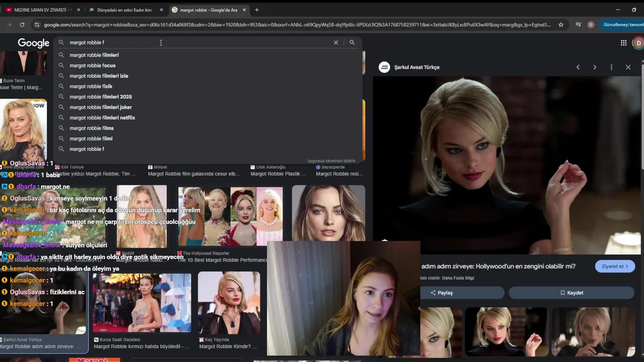644x362 pixels.
Task: Click the Şarkul Avsat Türkçe source icon
Action: [384, 67]
